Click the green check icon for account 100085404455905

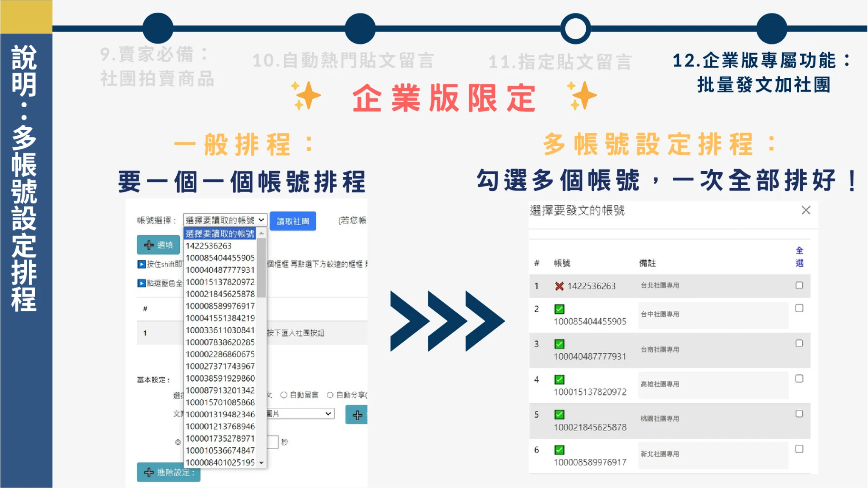coord(559,309)
